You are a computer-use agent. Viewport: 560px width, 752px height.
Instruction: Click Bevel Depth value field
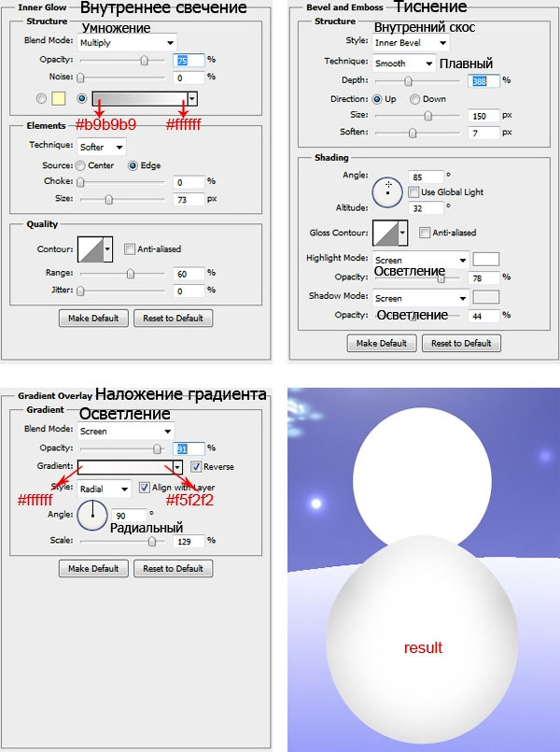coord(483,81)
